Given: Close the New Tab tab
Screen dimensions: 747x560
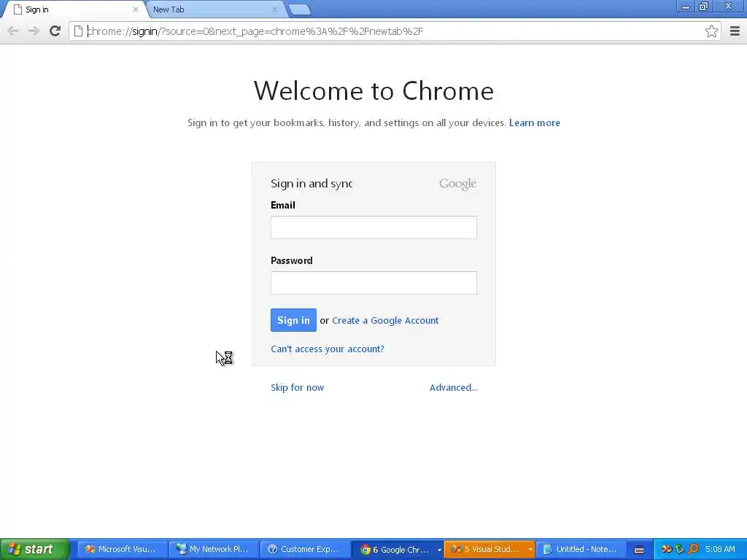Looking at the screenshot, I should coord(274,9).
